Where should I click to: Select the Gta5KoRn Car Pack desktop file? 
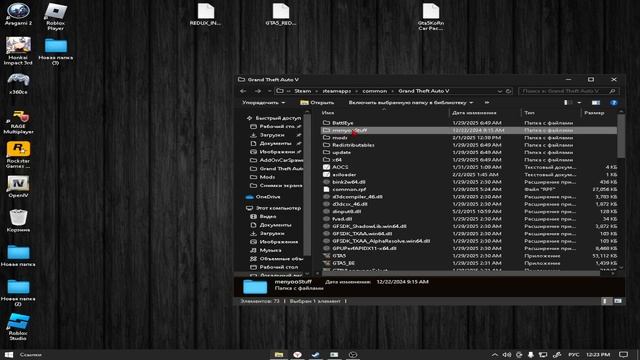click(431, 17)
